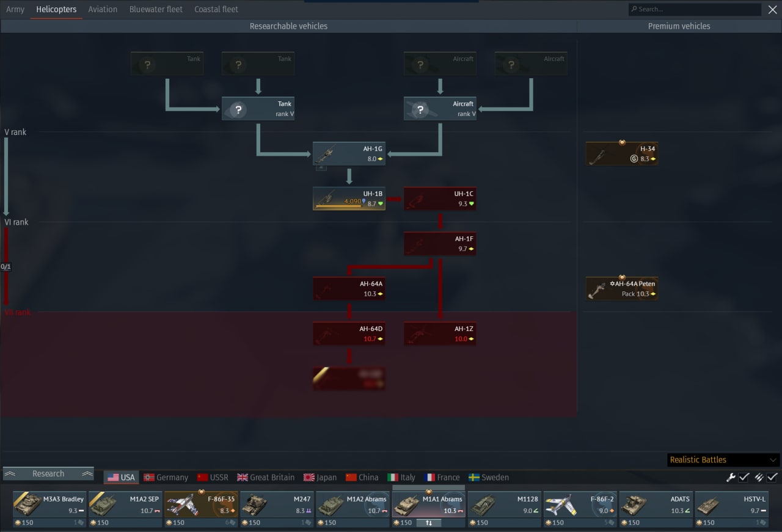Choose the Germany nation
782x532 pixels.
[166, 478]
